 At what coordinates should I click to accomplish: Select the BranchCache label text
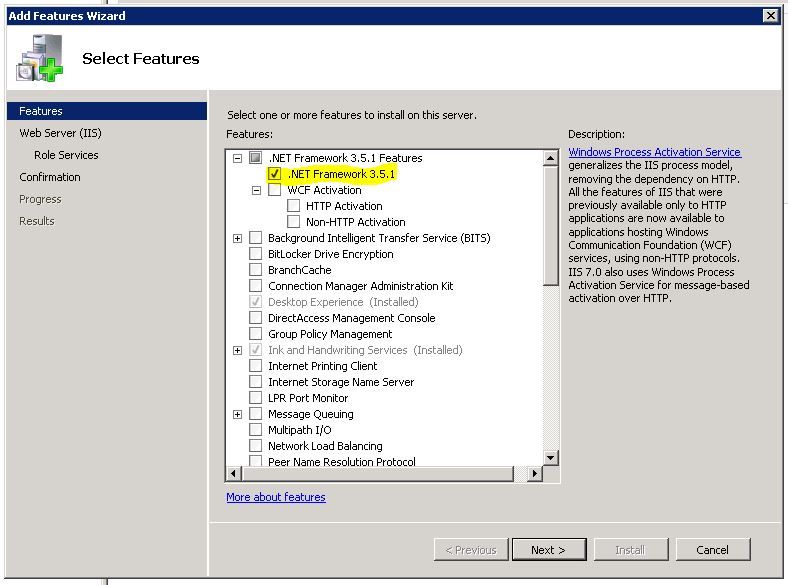pos(300,270)
